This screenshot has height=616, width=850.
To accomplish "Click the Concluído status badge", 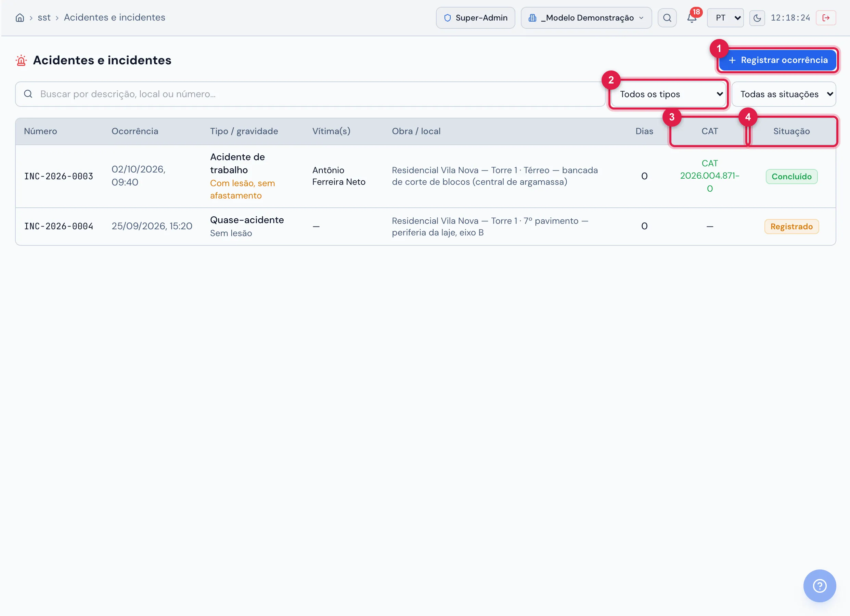I will coord(791,177).
